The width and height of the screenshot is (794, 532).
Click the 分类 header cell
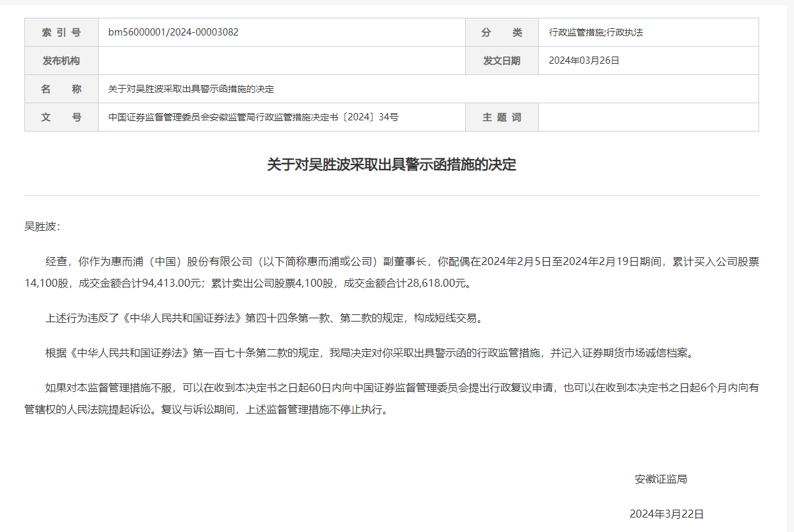pos(501,32)
